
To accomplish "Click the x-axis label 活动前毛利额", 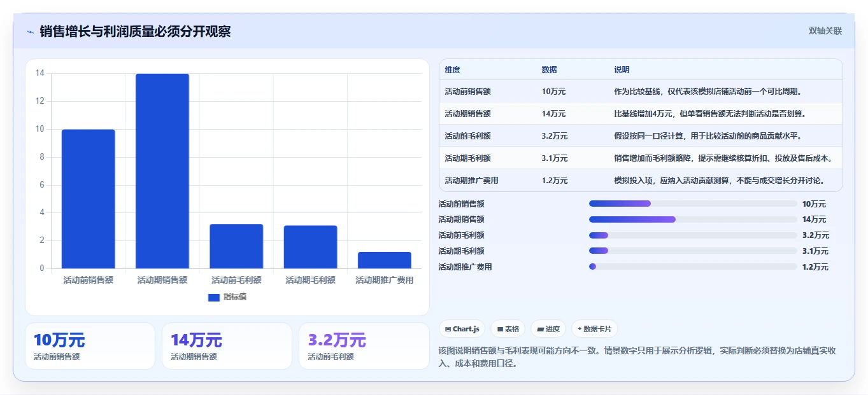I will [x=236, y=280].
